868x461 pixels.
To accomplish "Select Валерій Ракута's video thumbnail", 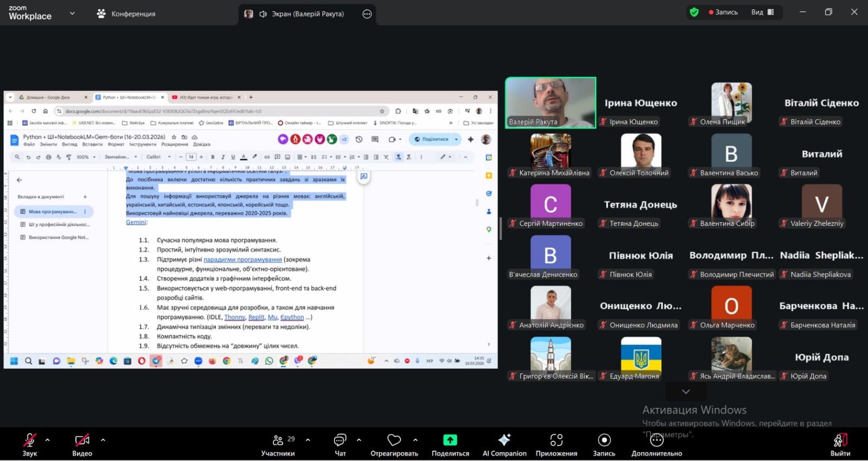I will (550, 103).
